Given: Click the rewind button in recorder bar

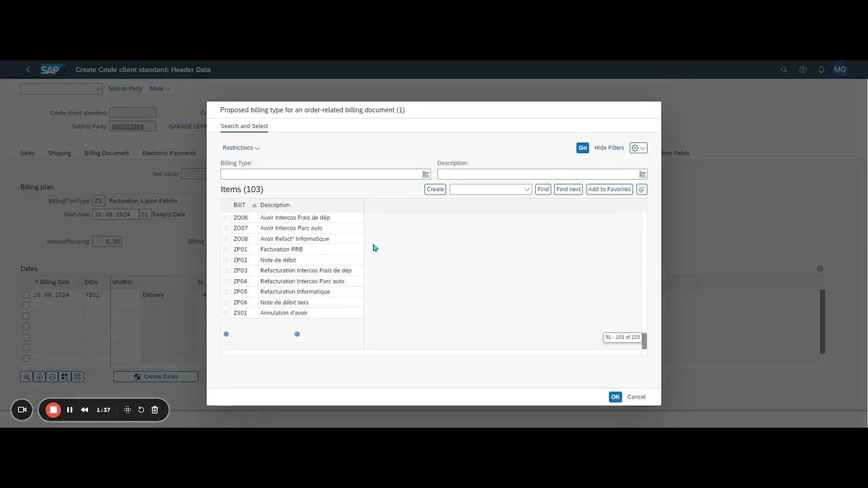Looking at the screenshot, I should tap(85, 409).
